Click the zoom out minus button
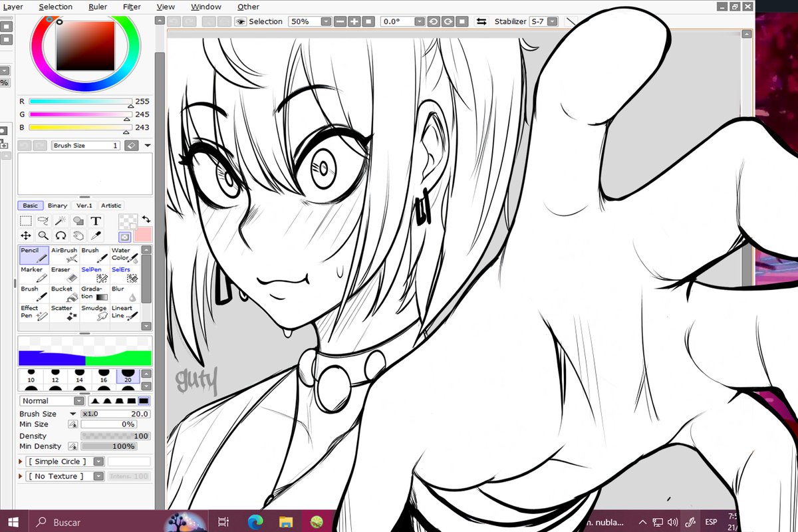This screenshot has width=798, height=532. click(340, 21)
